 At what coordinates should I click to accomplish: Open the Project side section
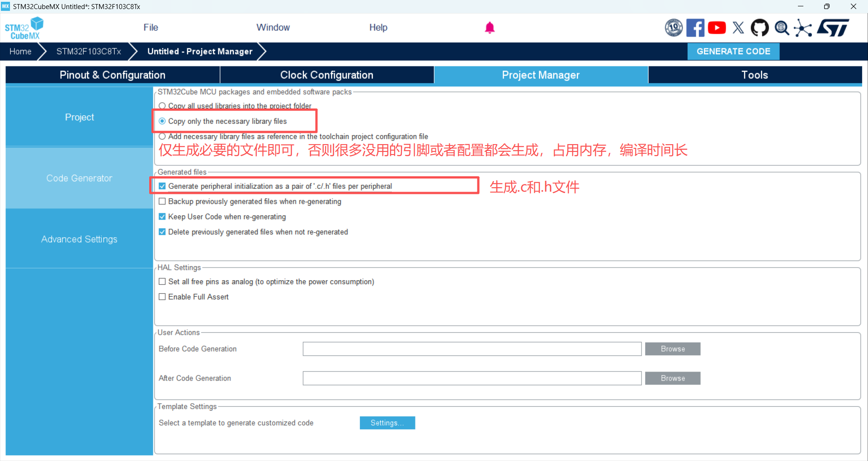tap(80, 117)
